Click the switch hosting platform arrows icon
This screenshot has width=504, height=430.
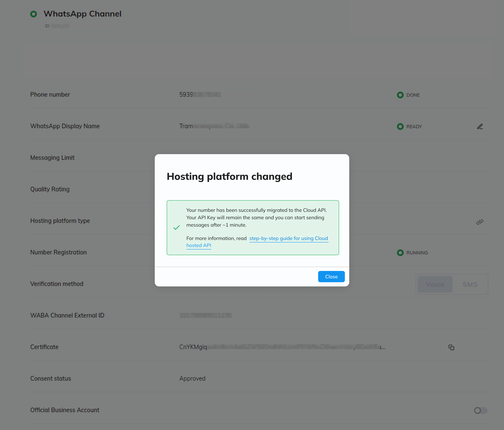pos(480,222)
